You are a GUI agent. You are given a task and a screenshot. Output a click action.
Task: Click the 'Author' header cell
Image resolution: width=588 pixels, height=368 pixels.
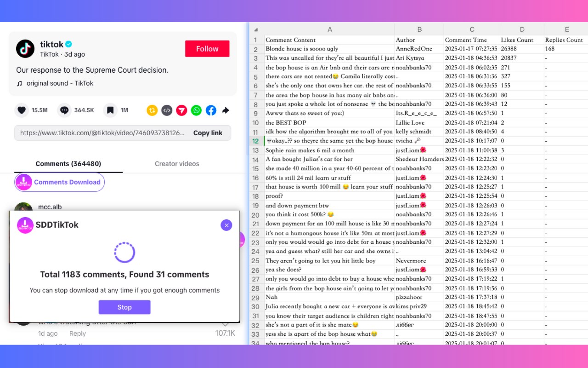[x=419, y=40]
